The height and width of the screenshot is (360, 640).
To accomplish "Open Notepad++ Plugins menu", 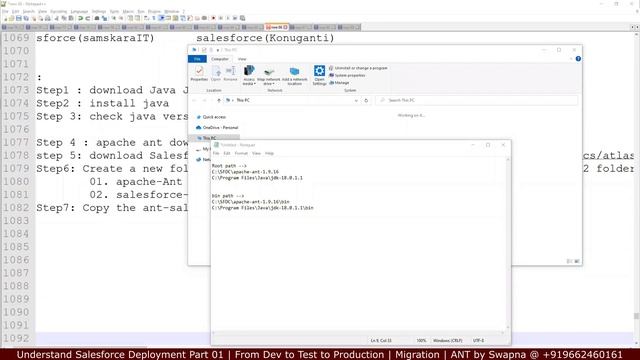I will click(154, 11).
